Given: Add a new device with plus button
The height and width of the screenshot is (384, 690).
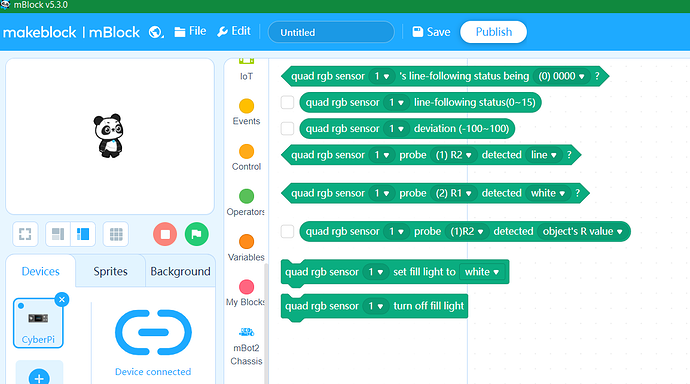Looking at the screenshot, I should pyautogui.click(x=39, y=377).
